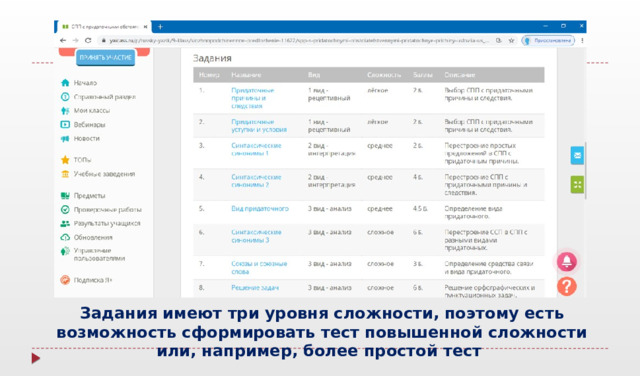640x376 pixels.
Task: Click the ПРИНЯТЬ УЧАСТИЕ button
Action: pyautogui.click(x=105, y=58)
